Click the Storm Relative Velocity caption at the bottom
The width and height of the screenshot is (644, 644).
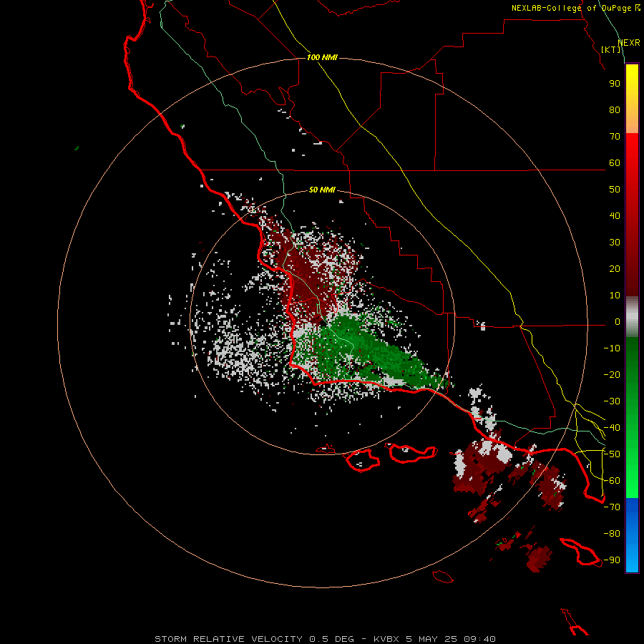tap(325, 639)
